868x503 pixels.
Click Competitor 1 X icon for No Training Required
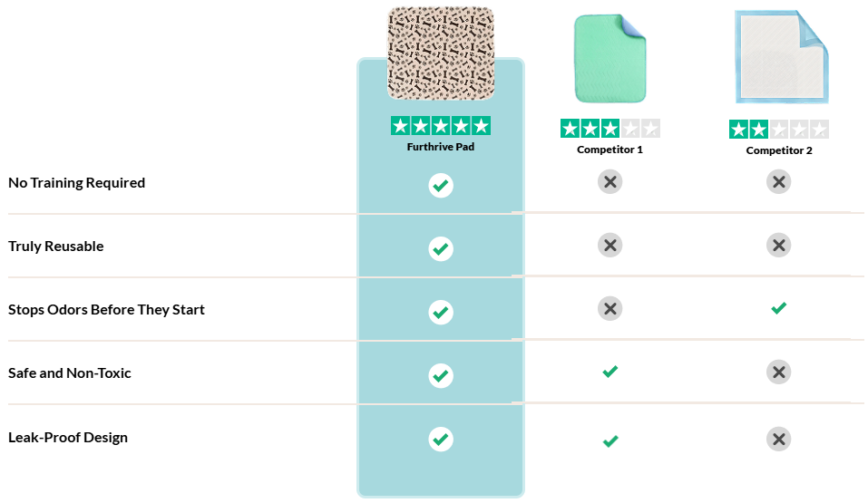tap(610, 181)
